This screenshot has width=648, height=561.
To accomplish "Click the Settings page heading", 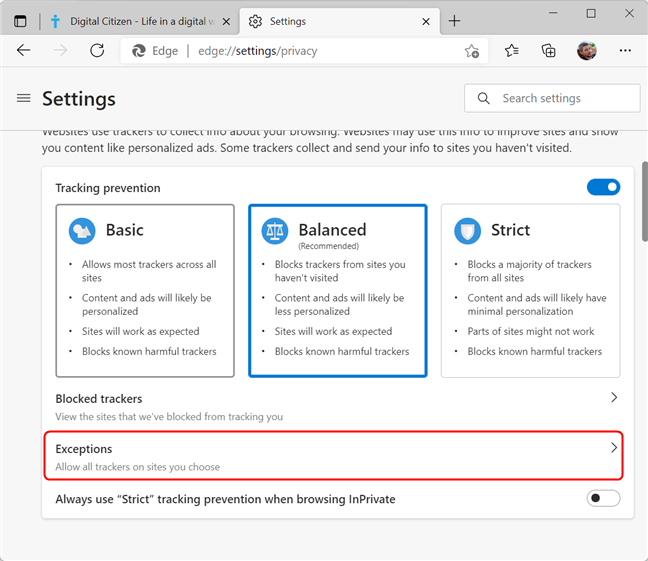I will tap(79, 99).
